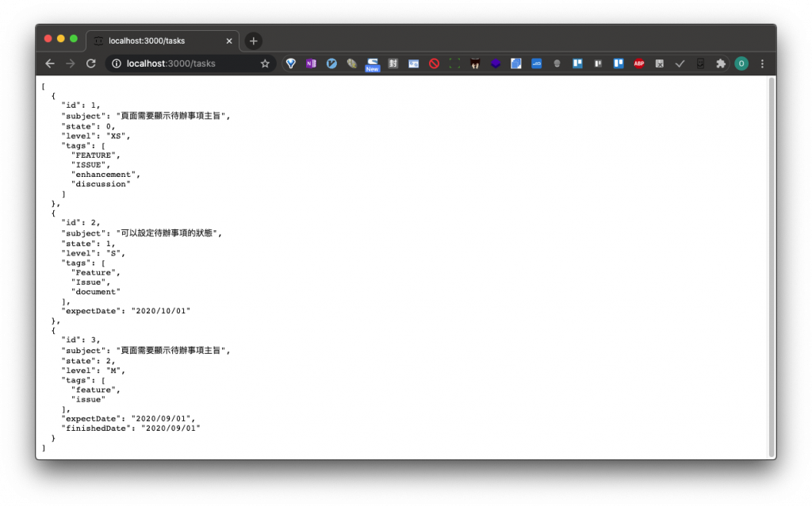Open the extension with New badge
The width and height of the screenshot is (812, 507).
[x=373, y=64]
